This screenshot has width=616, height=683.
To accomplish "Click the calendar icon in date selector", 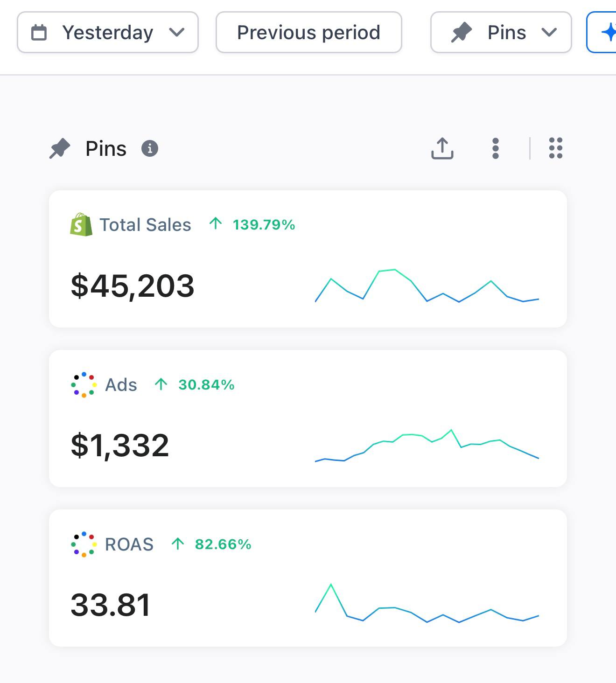I will point(39,33).
